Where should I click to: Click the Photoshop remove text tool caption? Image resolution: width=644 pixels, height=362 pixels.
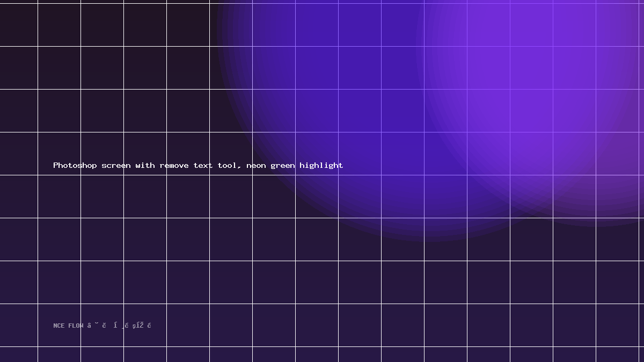click(x=198, y=165)
